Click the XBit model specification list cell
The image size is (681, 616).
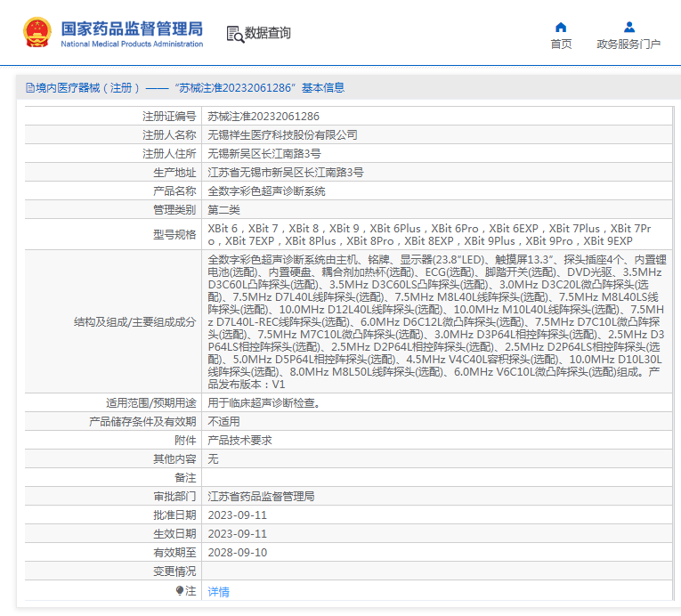tap(437, 235)
